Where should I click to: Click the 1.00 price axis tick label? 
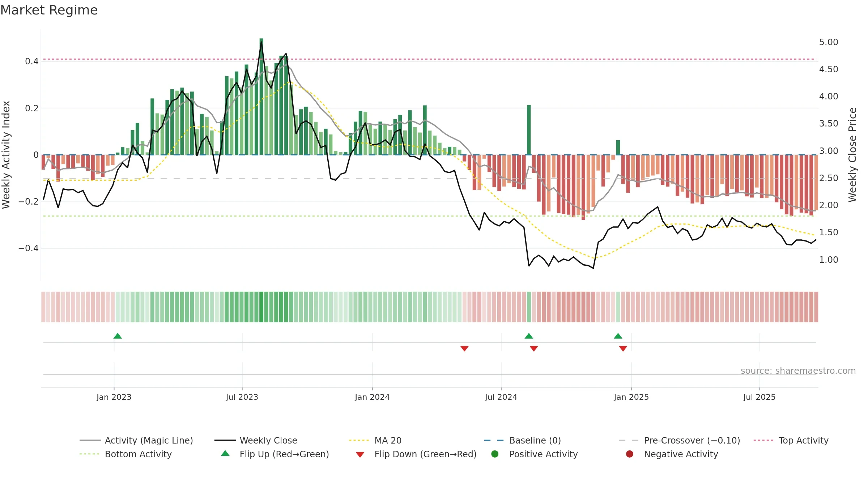[829, 260]
